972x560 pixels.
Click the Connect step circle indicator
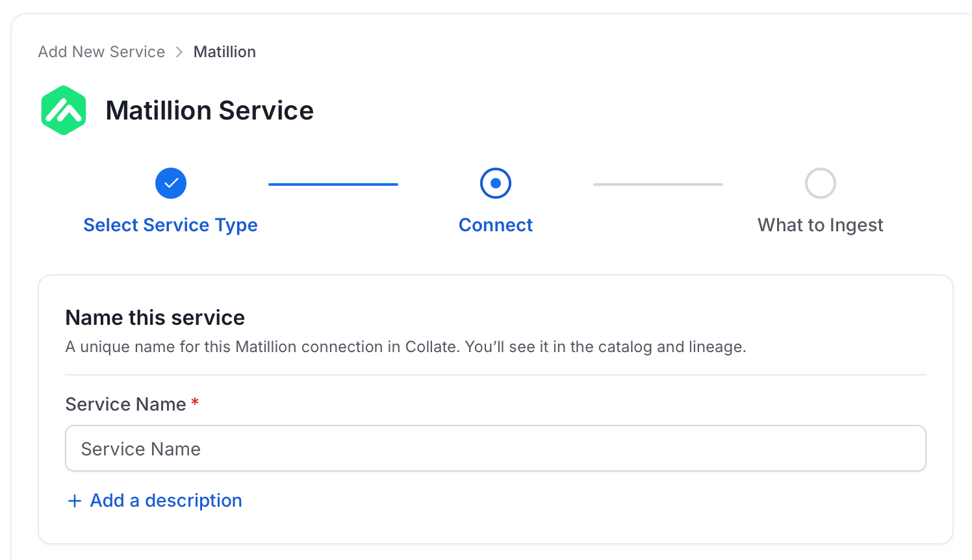(x=496, y=183)
